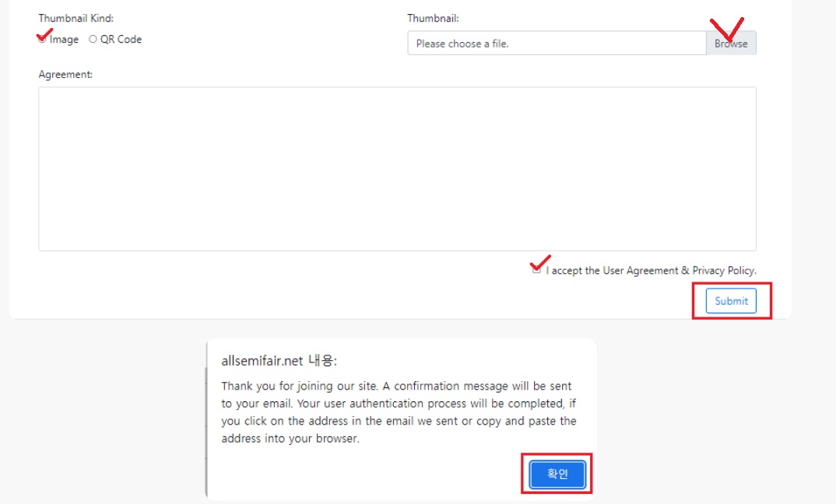Screen dimensions: 836x504
Task: Click the 'Agreement:' label
Action: click(65, 75)
